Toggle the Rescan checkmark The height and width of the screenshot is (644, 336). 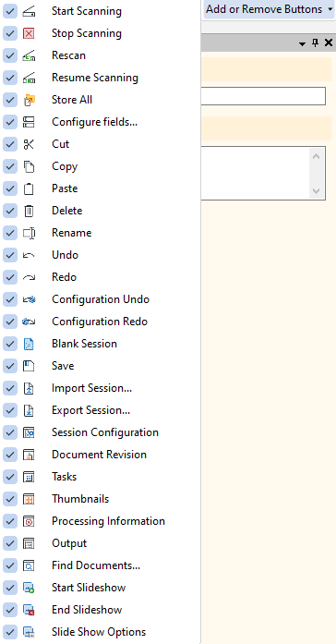10,55
